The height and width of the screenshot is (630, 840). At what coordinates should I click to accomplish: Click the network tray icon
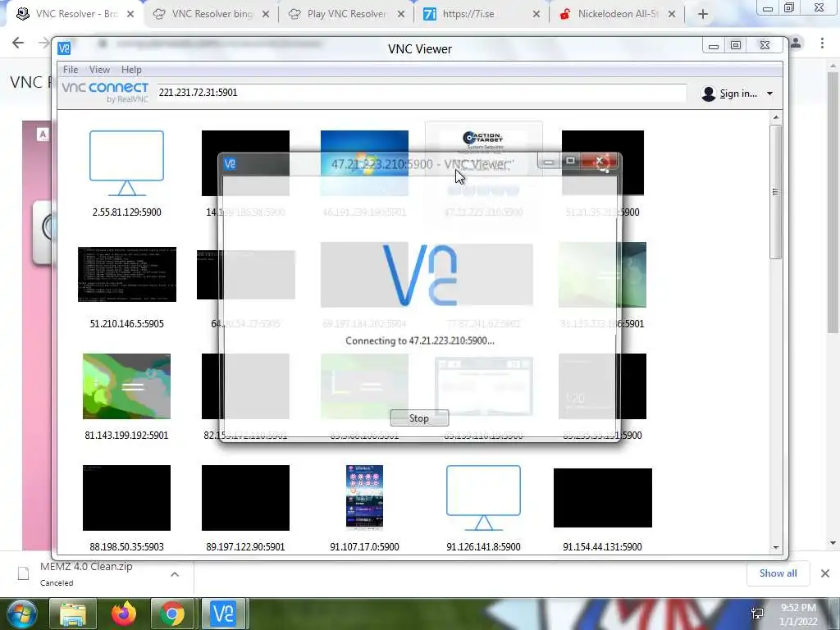click(x=757, y=614)
